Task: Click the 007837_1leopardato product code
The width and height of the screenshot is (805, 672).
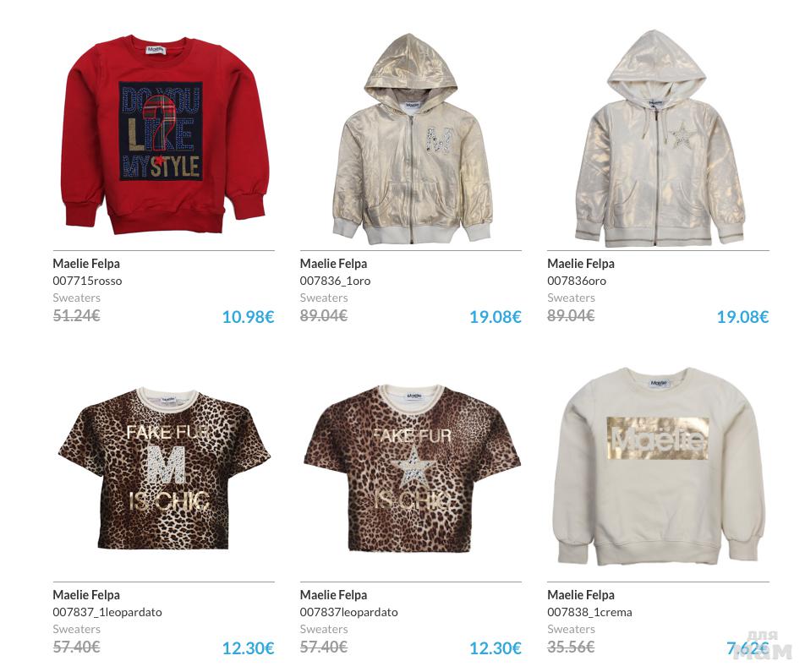Action: 107,612
